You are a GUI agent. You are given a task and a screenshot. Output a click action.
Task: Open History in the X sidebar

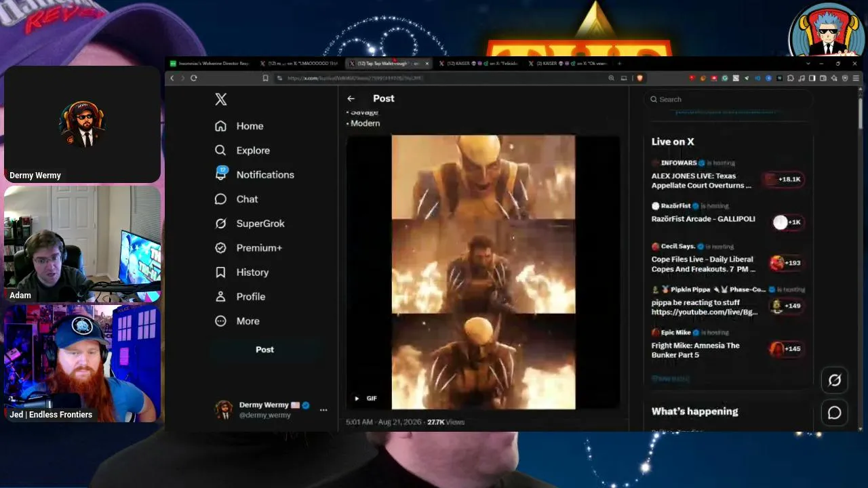[x=241, y=272]
